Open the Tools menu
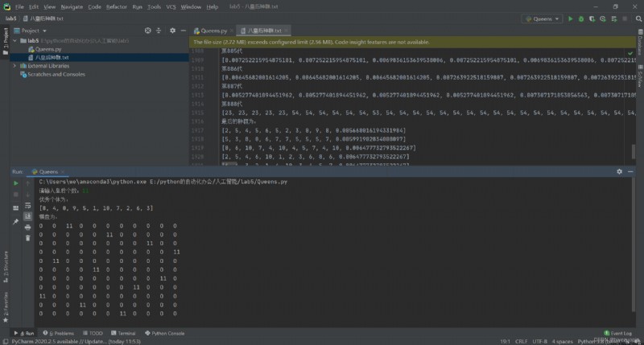The width and height of the screenshot is (644, 345). (x=154, y=7)
